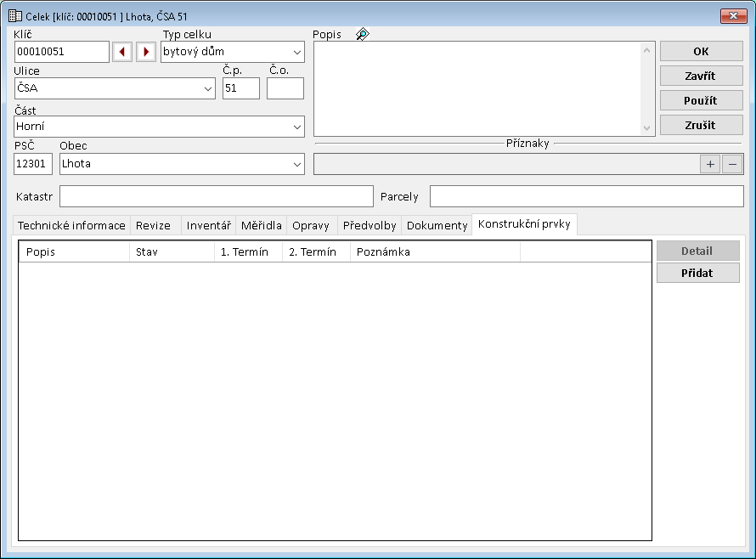Open the Revize tab
The image size is (756, 559).
pos(154,225)
